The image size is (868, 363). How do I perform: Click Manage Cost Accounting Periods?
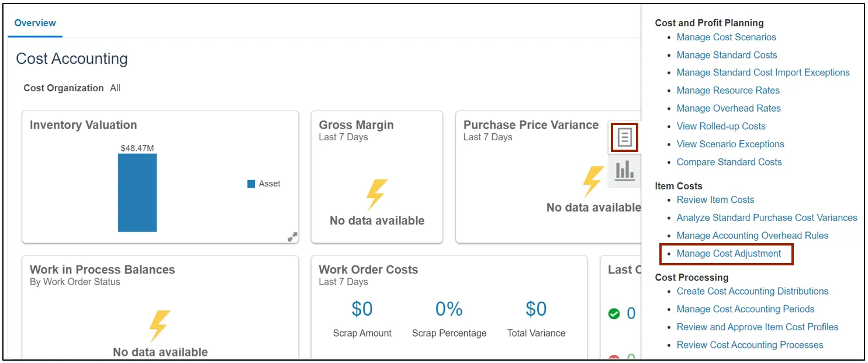point(745,309)
